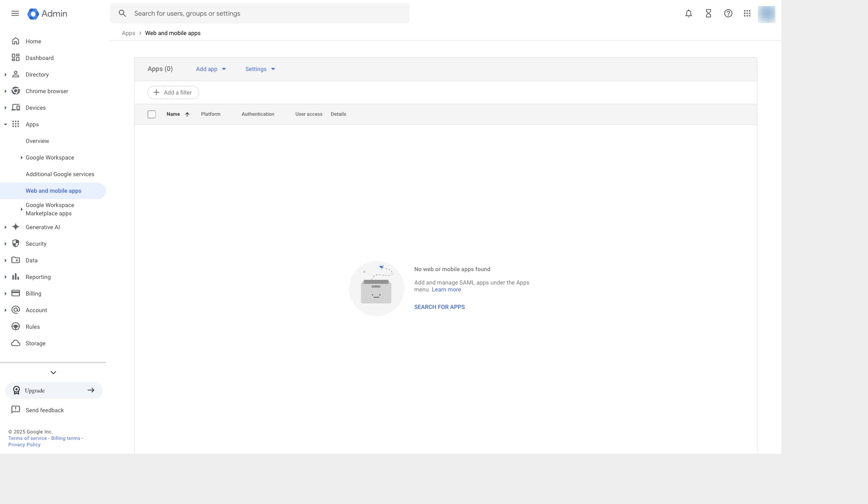Click the Apps breadcrumb link
The image size is (868, 504).
click(129, 33)
